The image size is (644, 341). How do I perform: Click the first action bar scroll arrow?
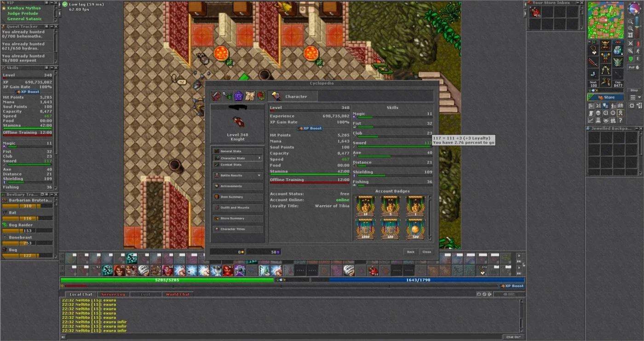pyautogui.click(x=519, y=256)
